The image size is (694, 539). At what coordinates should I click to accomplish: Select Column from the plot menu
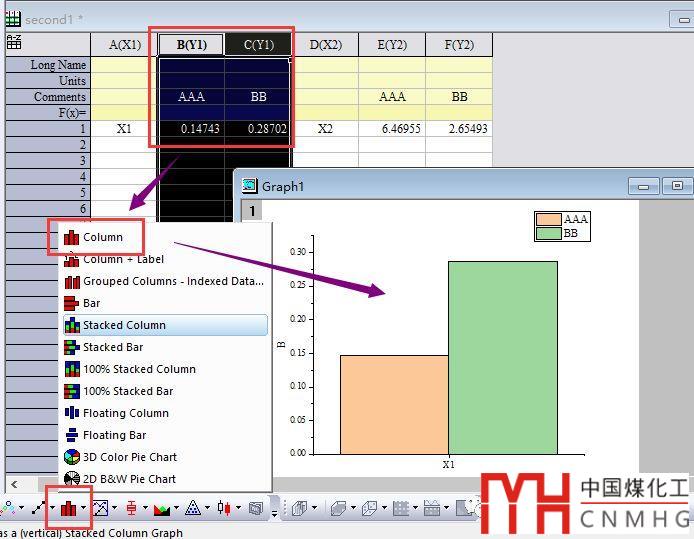tap(166, 237)
